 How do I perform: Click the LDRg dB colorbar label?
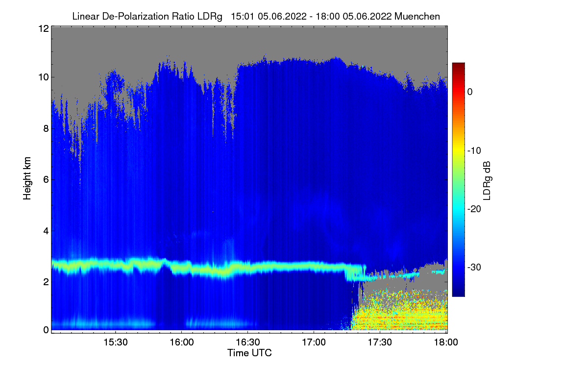pos(487,180)
